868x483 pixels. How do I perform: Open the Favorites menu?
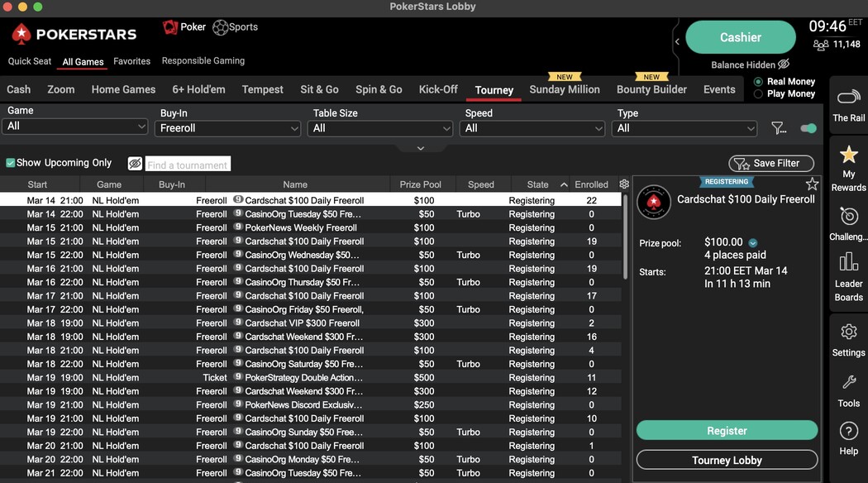pos(131,61)
